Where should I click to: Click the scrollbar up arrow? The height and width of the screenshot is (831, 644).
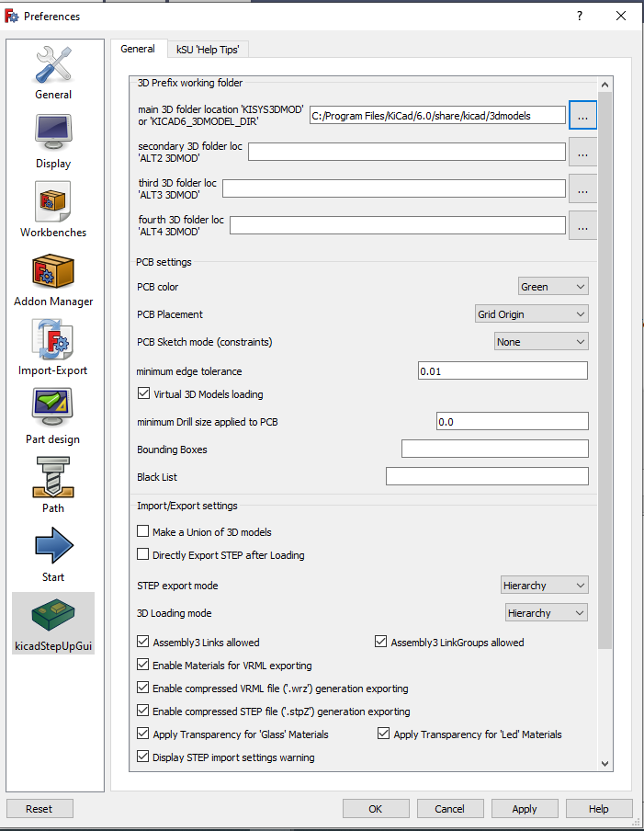point(604,85)
